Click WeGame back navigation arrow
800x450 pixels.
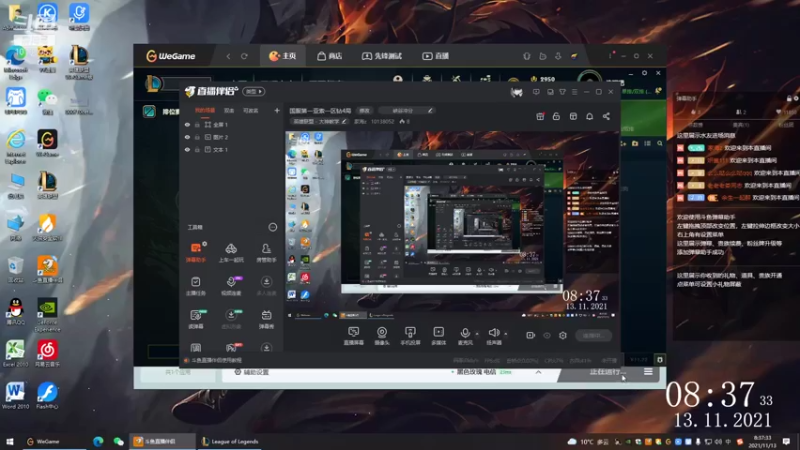pos(228,56)
